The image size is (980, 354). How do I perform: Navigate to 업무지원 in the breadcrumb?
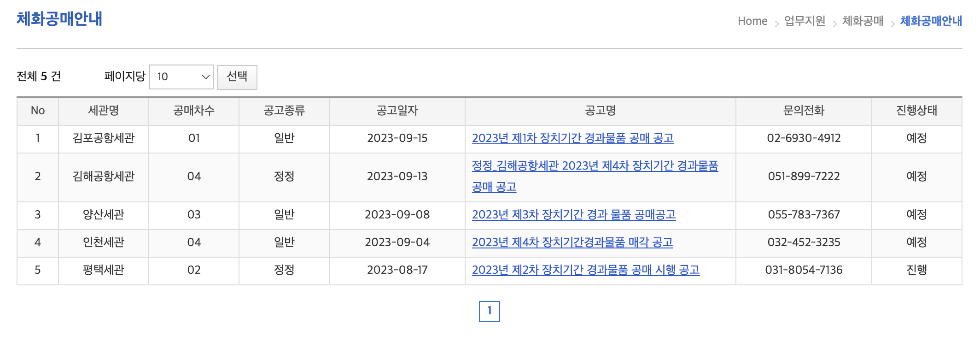(804, 21)
